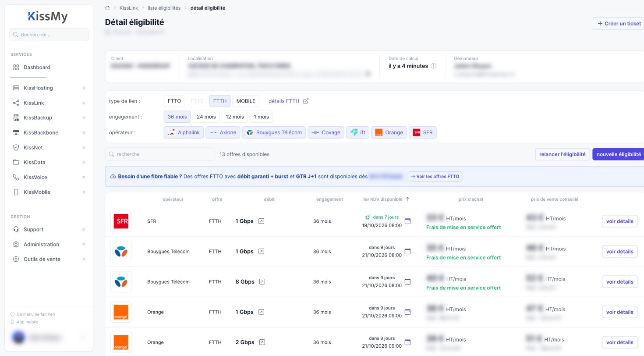Sort by 1er RDV disponible arrow
This screenshot has width=644, height=356.
[407, 199]
